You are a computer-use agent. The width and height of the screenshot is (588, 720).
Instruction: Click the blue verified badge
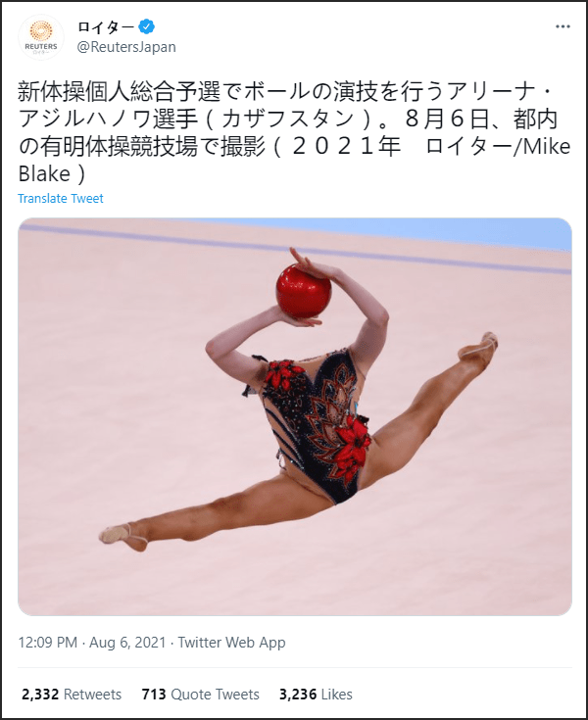[x=147, y=27]
